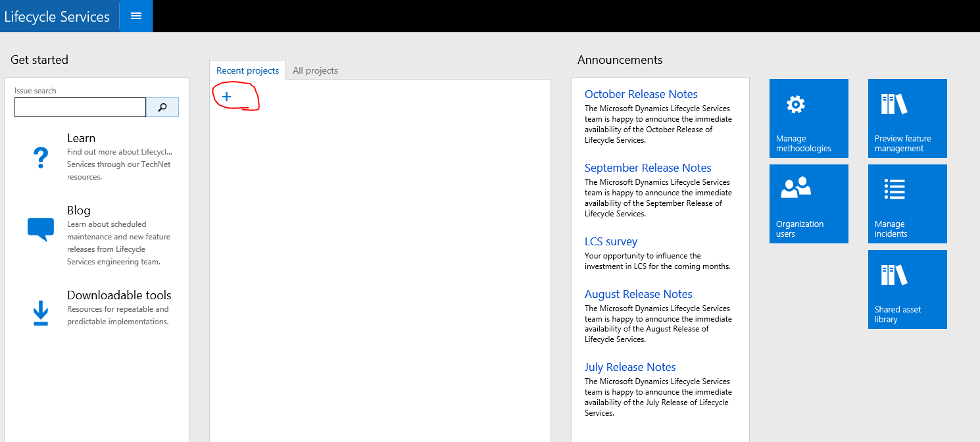This screenshot has height=442, width=980.
Task: Click the magnifier search button
Action: pyautogui.click(x=162, y=107)
